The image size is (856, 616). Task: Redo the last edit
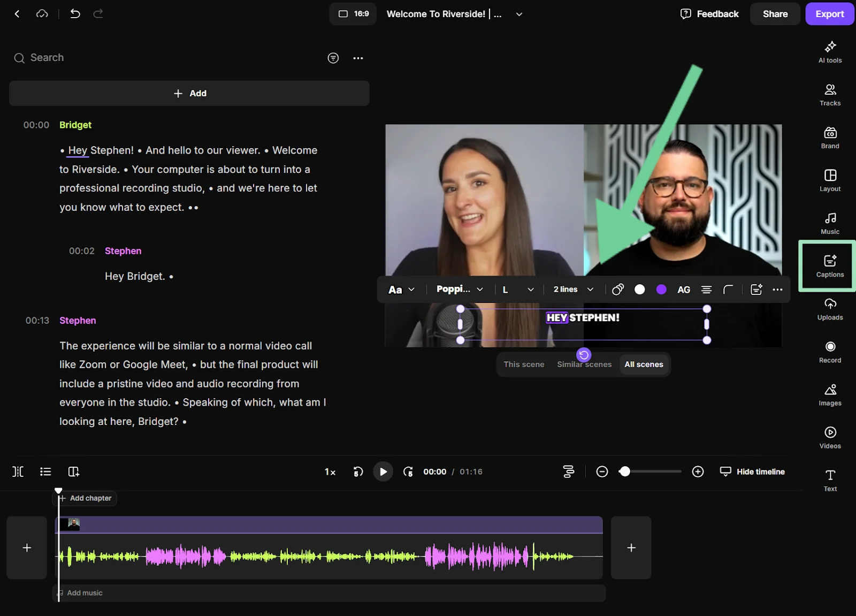pyautogui.click(x=98, y=14)
